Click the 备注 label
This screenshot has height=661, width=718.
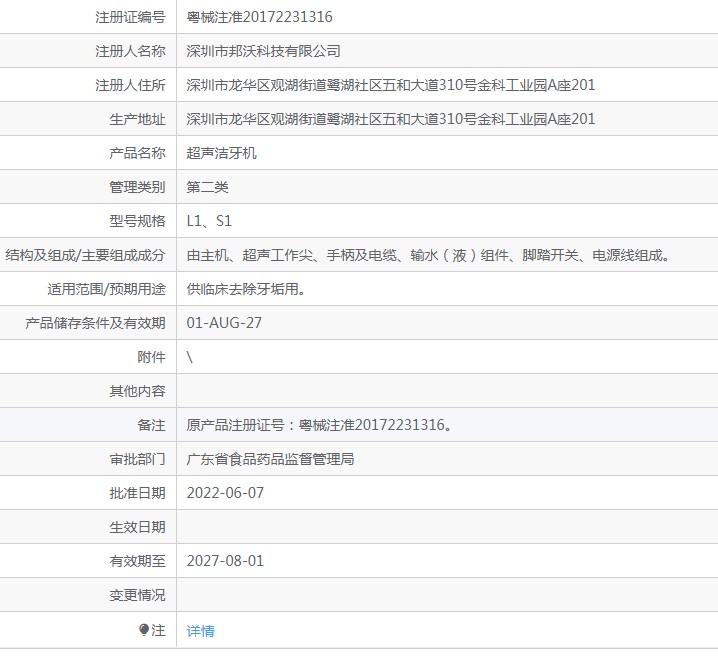151,425
